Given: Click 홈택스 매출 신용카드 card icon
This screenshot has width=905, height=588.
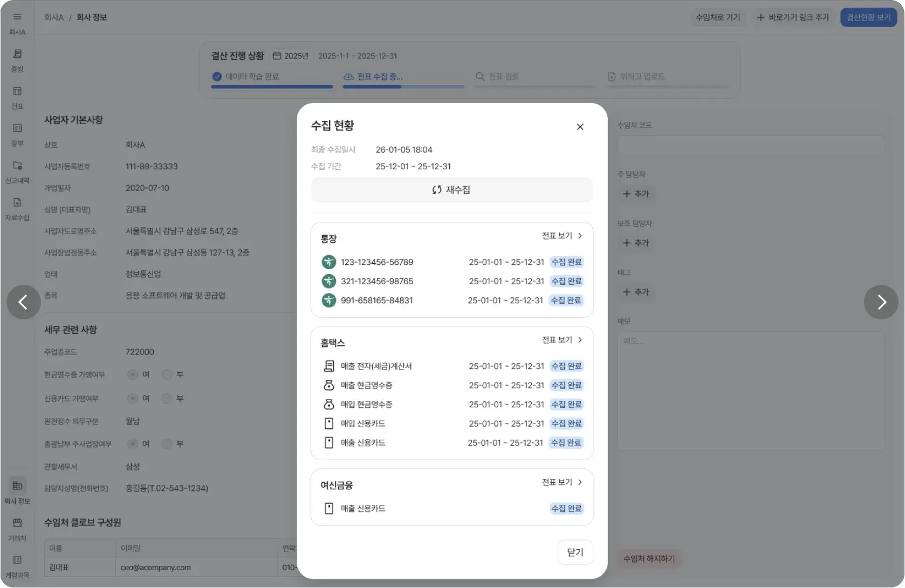Looking at the screenshot, I should click(x=329, y=443).
